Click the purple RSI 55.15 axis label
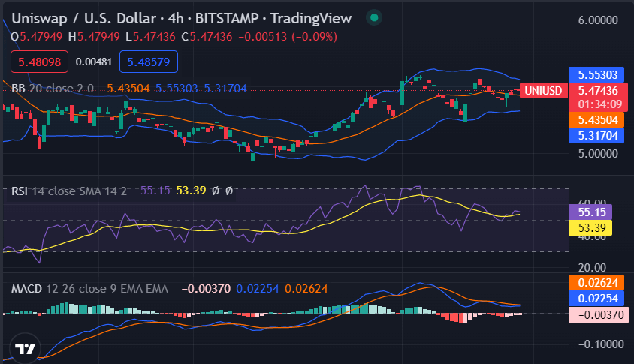 coord(590,212)
